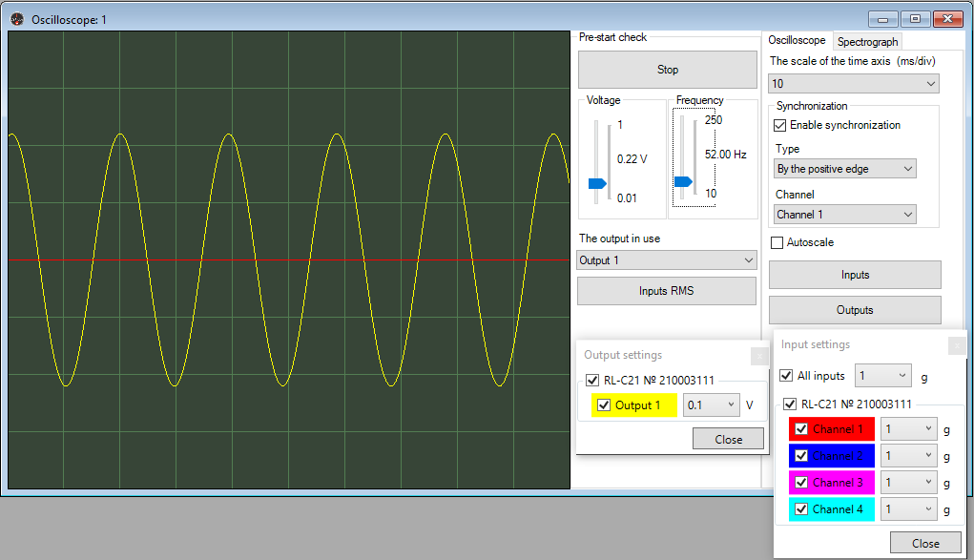This screenshot has width=974, height=560.
Task: Uncheck the All inputs checkbox
Action: [786, 376]
